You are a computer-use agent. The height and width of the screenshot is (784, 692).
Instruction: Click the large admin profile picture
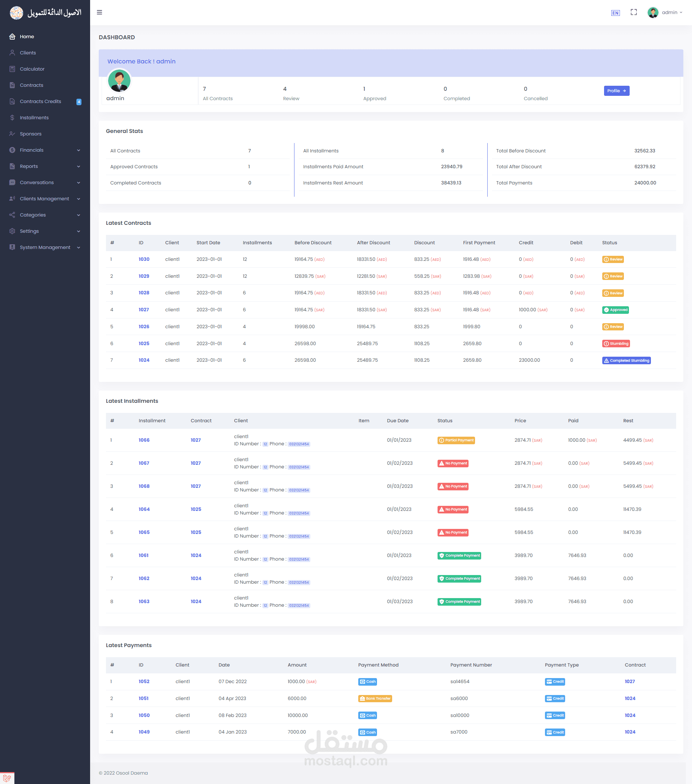(x=119, y=81)
